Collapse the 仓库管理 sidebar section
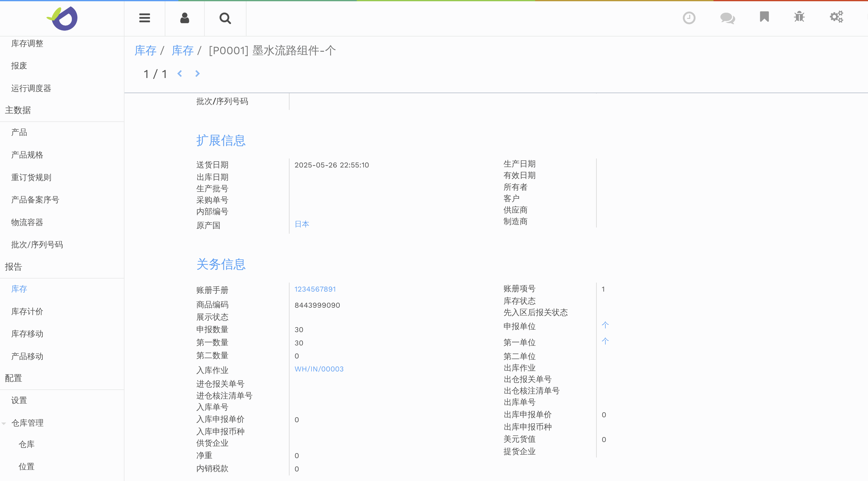 click(x=4, y=423)
